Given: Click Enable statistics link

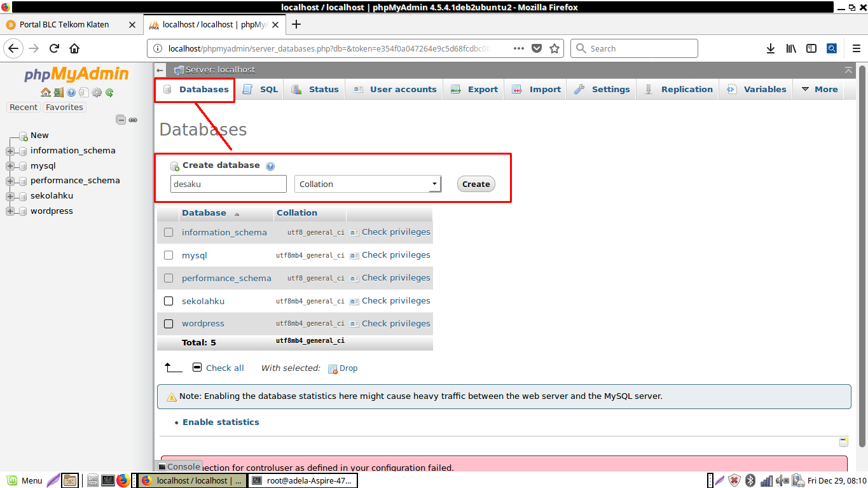Looking at the screenshot, I should [221, 422].
